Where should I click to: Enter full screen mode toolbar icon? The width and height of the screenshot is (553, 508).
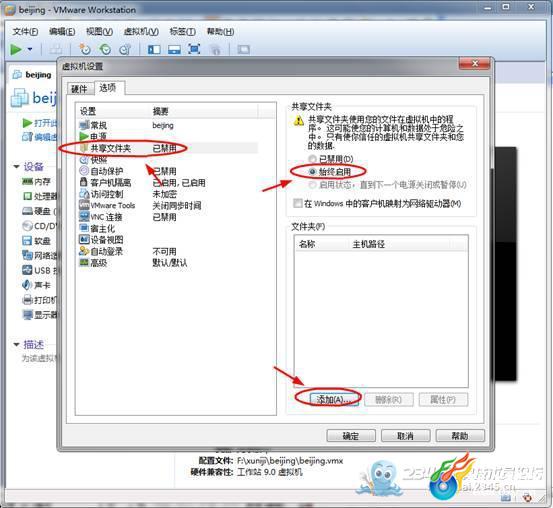pyautogui.click(x=194, y=49)
